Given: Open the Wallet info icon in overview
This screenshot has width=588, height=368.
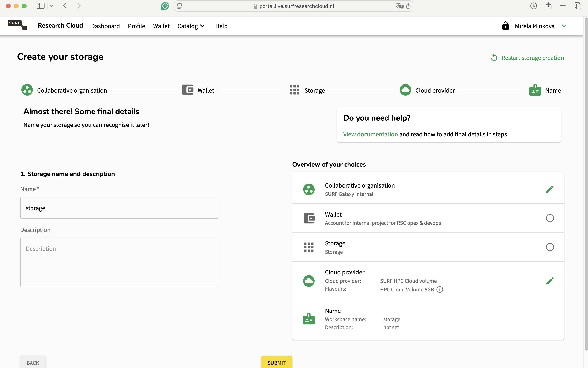Looking at the screenshot, I should coord(550,218).
